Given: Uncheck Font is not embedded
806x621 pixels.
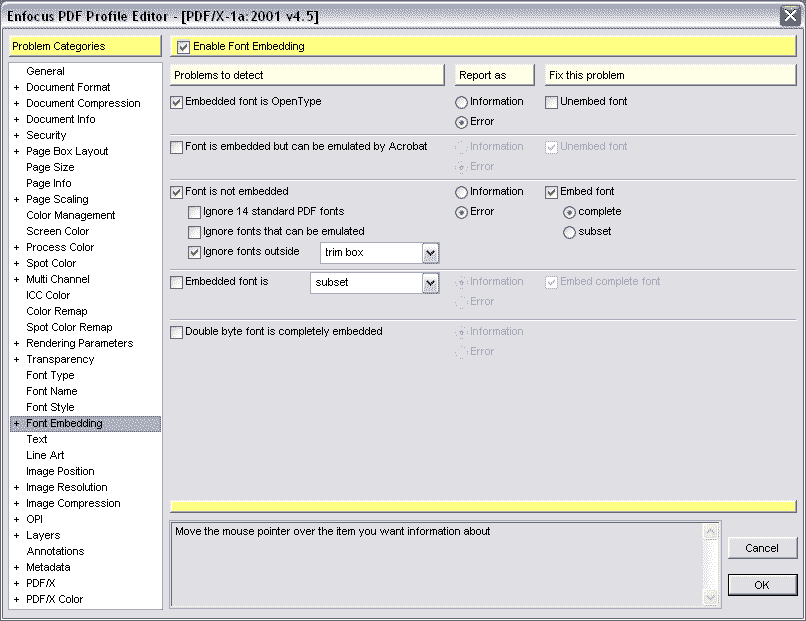Looking at the screenshot, I should click(176, 192).
